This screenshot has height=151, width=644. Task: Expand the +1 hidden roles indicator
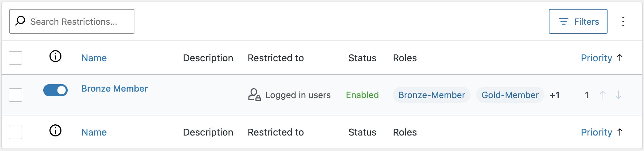555,95
